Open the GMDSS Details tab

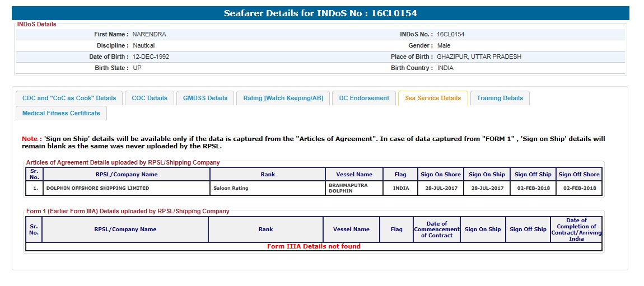click(206, 98)
